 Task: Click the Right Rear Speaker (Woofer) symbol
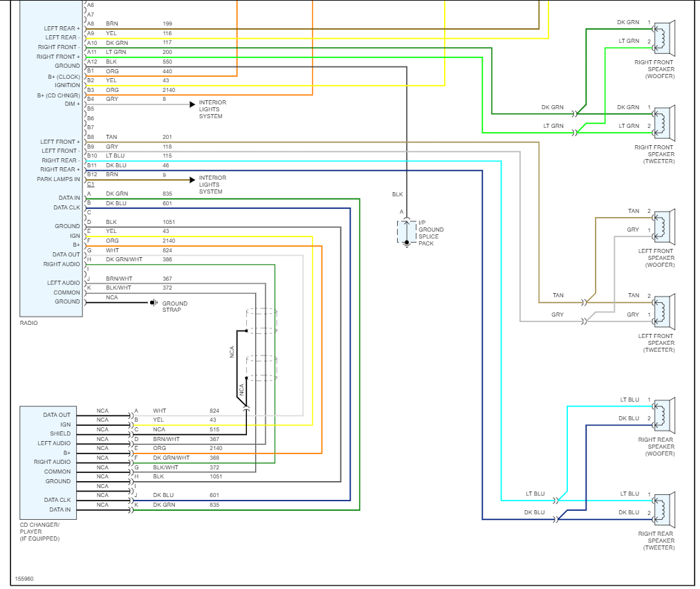click(x=664, y=415)
